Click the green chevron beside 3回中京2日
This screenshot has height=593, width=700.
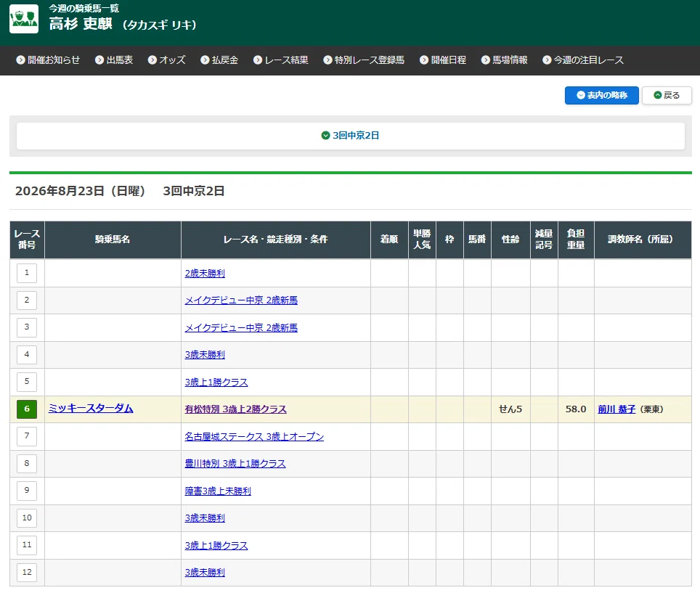pos(325,135)
